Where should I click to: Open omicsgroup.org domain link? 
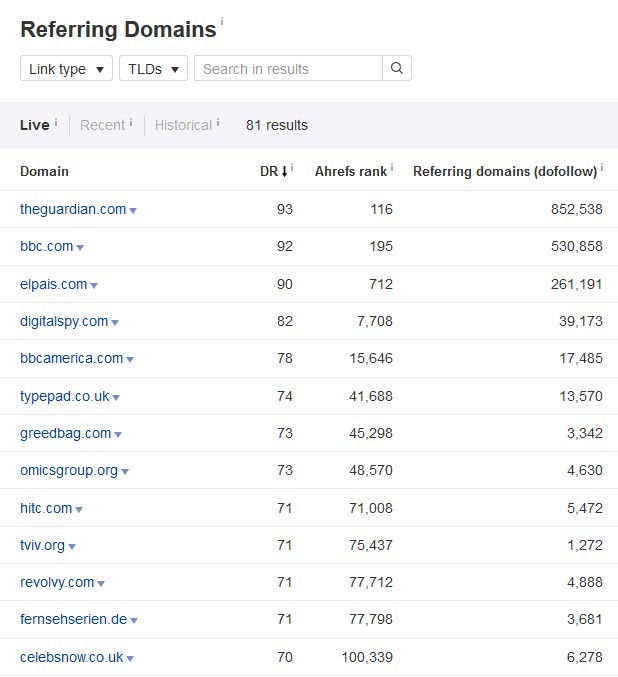69,471
